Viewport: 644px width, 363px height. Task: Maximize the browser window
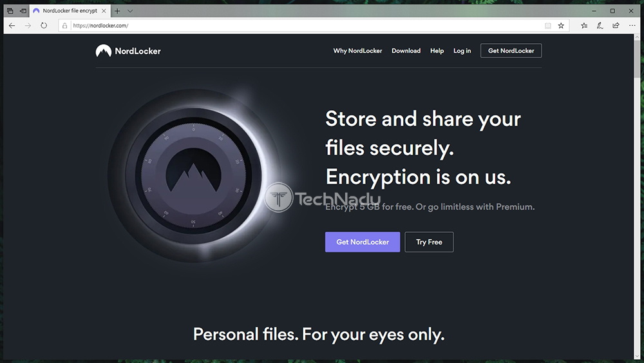pos(612,11)
